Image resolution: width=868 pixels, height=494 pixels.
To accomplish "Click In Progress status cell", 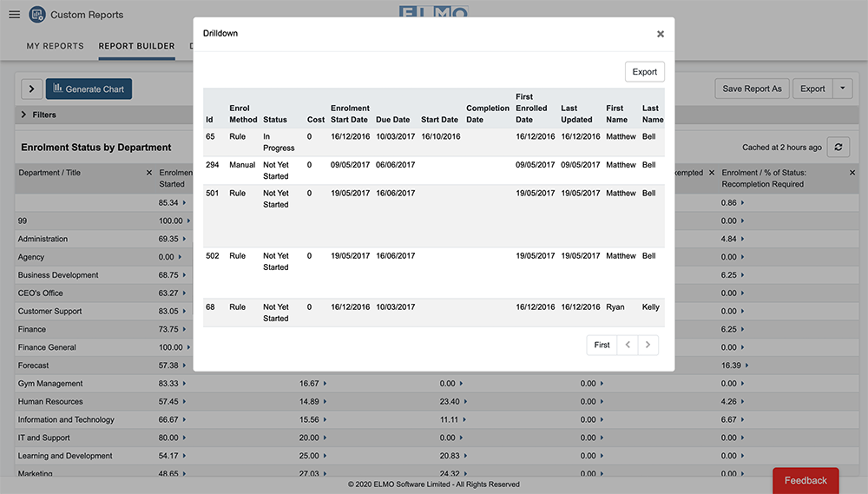I will point(279,142).
